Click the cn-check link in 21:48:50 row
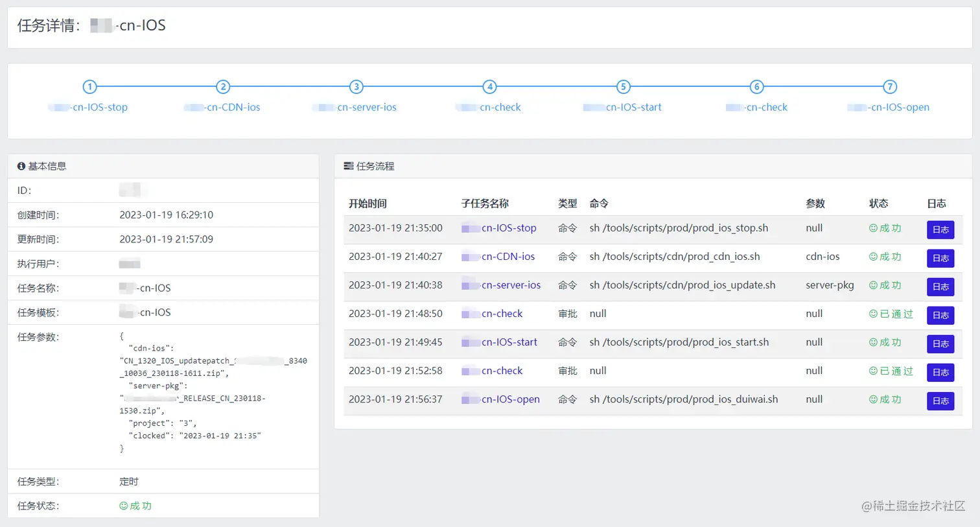The width and height of the screenshot is (980, 527). click(492, 314)
